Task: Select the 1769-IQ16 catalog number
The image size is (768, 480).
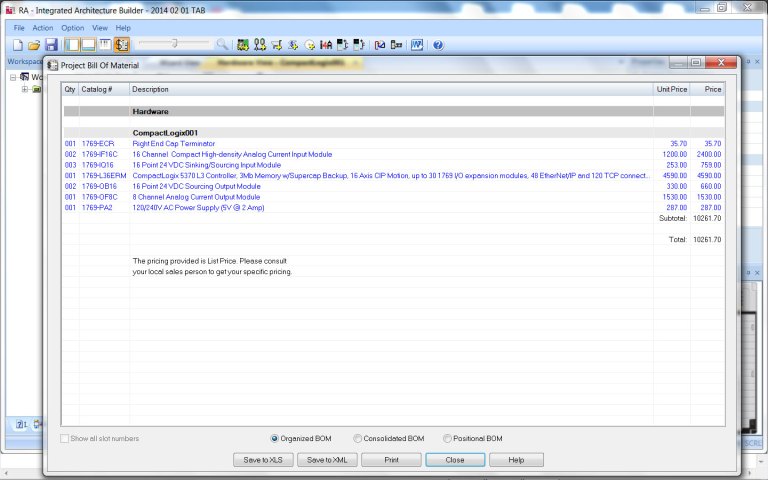Action: [x=97, y=165]
